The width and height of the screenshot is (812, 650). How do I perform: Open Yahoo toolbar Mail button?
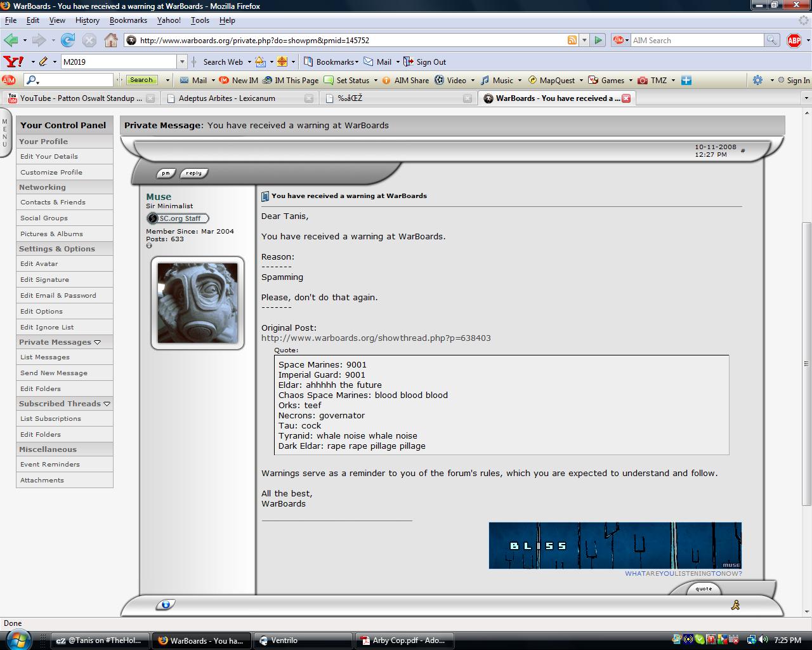[x=378, y=62]
